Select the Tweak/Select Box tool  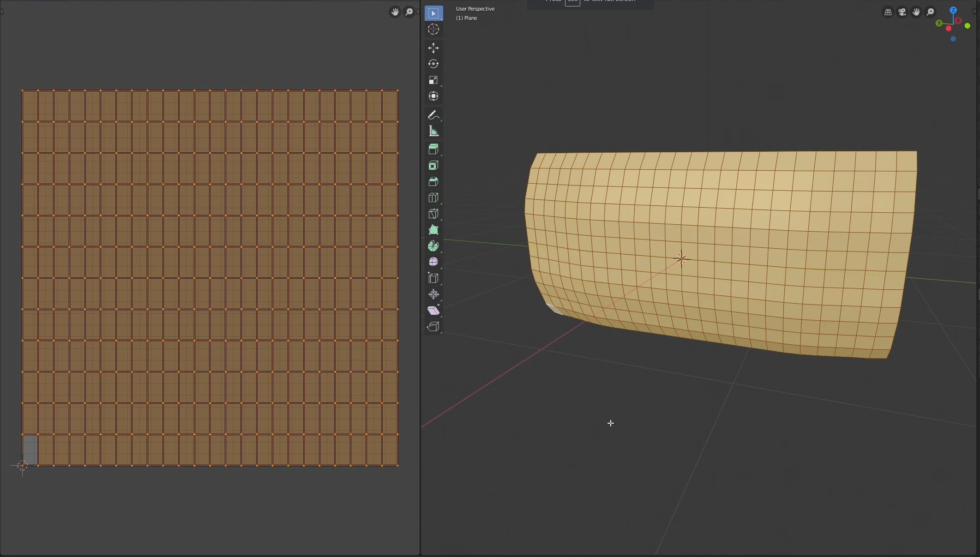click(x=433, y=13)
